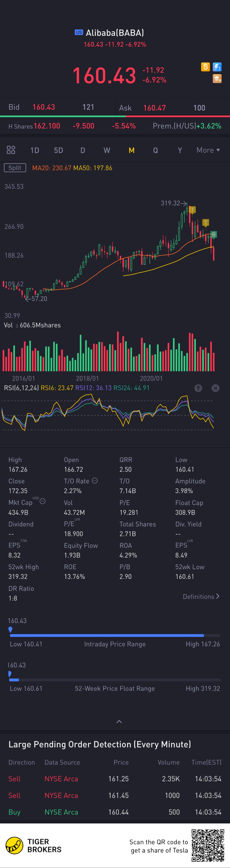The image size is (230, 868).
Task: Tap the MA20: 230.67 indicator label
Action: 52,168
